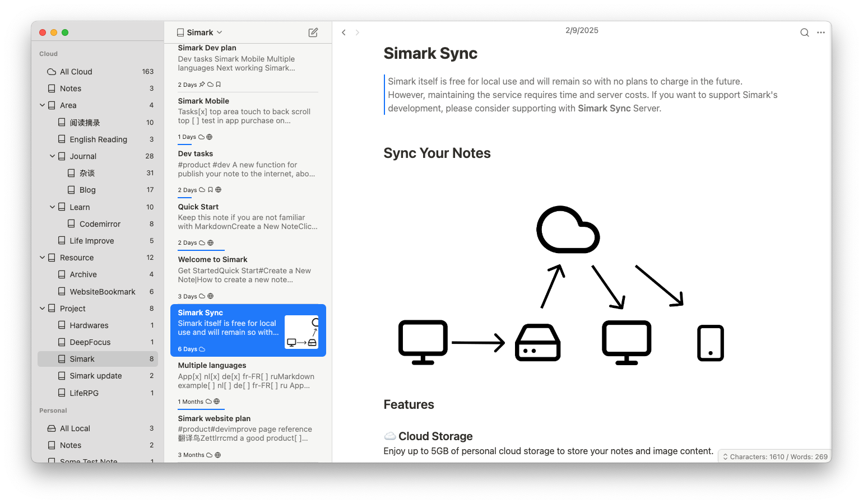The image size is (863, 504).
Task: Click the search magnifier icon
Action: point(804,32)
